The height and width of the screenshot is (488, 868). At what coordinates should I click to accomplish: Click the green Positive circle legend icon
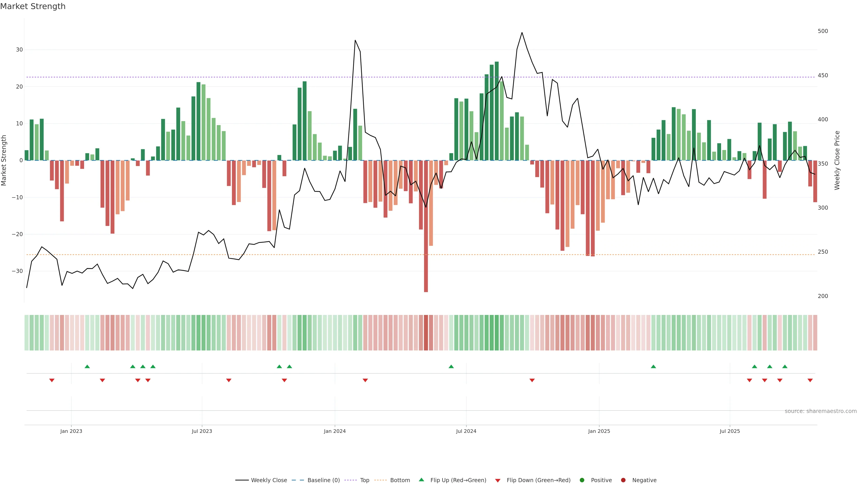pos(582,480)
